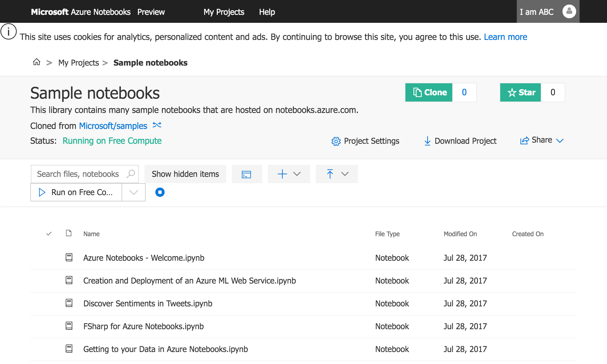Star this project with the Star button
607x364 pixels.
(x=520, y=92)
